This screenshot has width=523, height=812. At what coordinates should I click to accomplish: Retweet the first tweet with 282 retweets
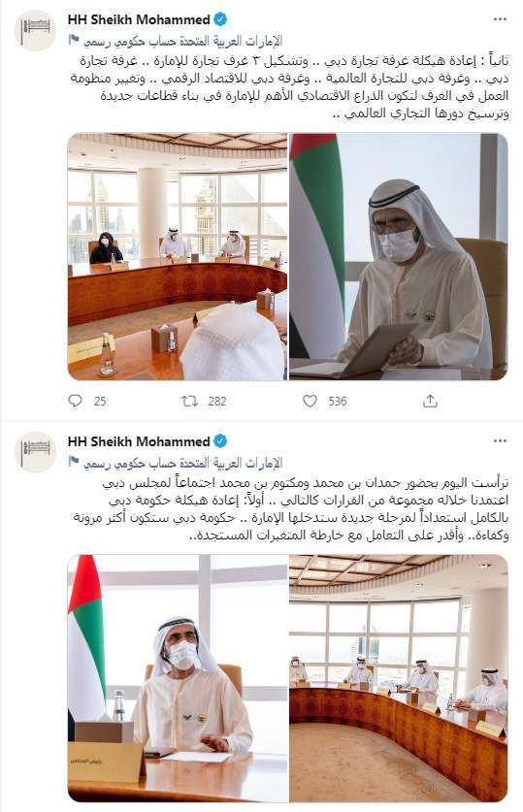click(x=187, y=401)
